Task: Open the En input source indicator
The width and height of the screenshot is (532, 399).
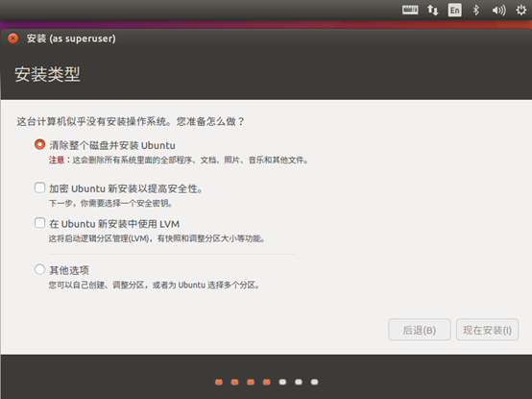Action: click(x=454, y=10)
